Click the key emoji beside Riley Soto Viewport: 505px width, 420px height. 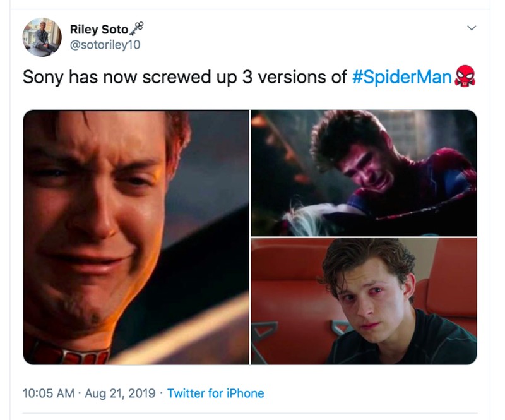pyautogui.click(x=136, y=28)
